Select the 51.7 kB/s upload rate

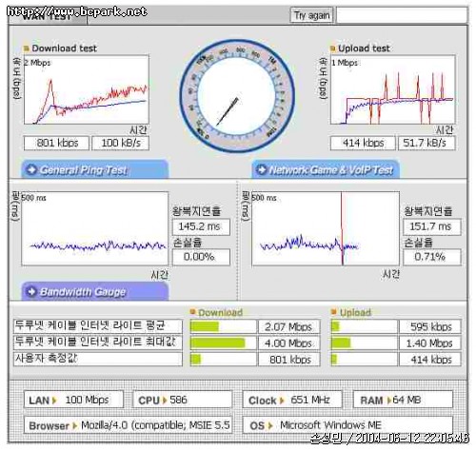point(426,143)
